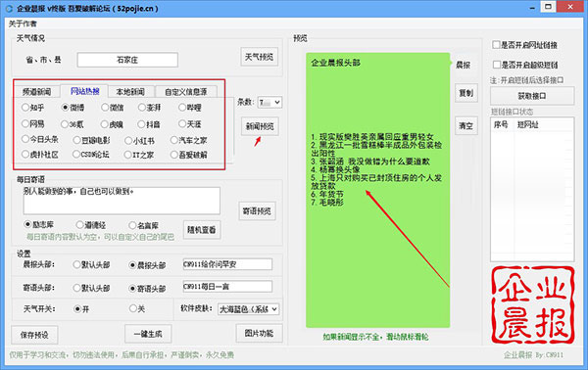Image resolution: width=588 pixels, height=370 pixels.
Task: Turn weather switch to 关
Action: [x=137, y=308]
